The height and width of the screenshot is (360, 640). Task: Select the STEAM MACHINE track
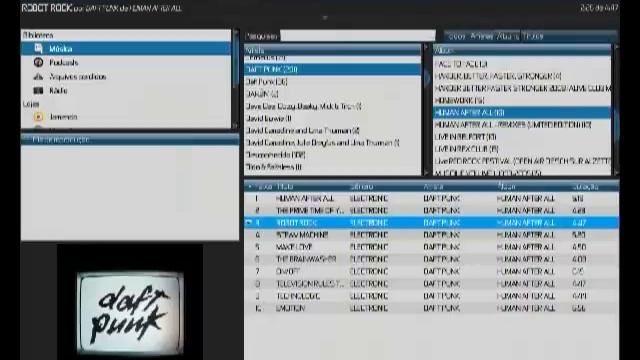(431, 235)
